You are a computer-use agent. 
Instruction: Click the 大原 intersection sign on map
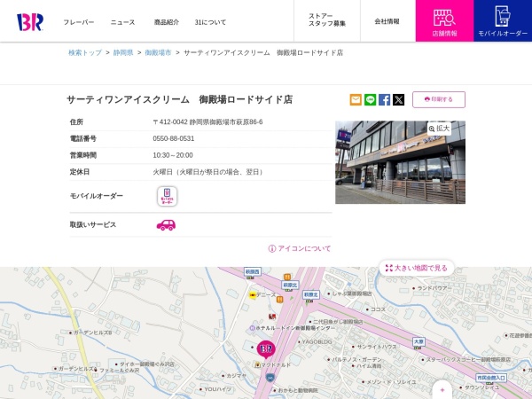pyautogui.click(x=419, y=341)
